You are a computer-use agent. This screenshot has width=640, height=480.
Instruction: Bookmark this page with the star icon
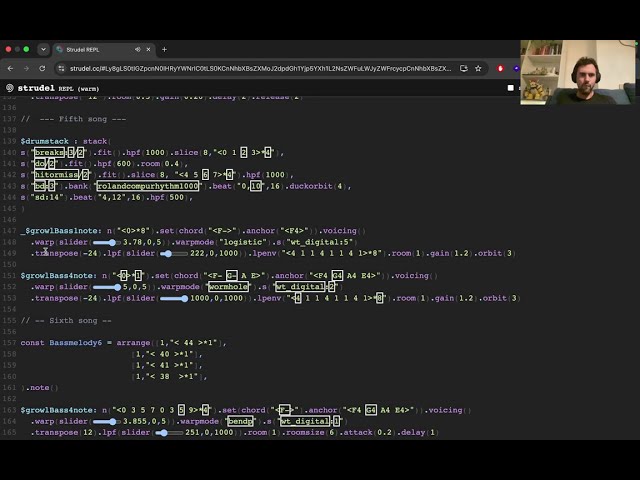[x=478, y=69]
